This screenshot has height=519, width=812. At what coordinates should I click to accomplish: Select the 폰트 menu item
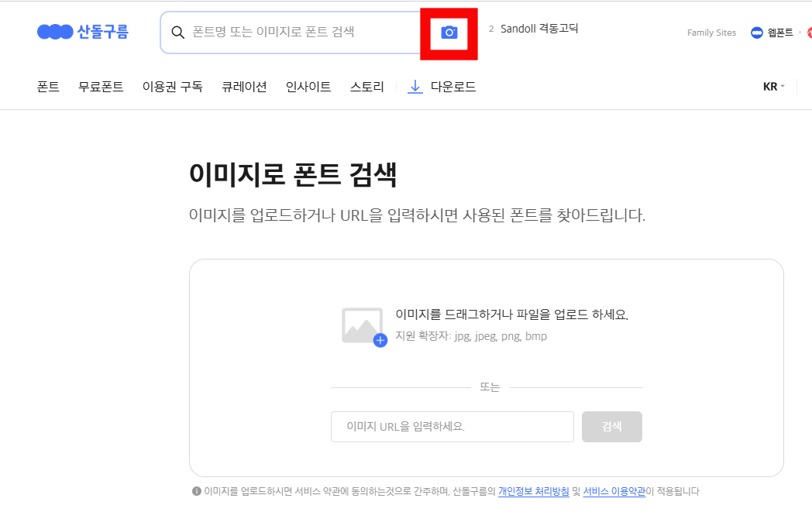pos(47,87)
